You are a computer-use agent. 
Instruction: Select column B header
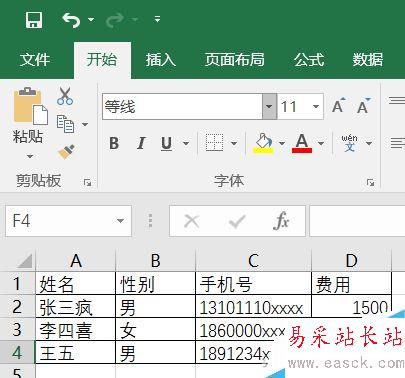coord(156,261)
